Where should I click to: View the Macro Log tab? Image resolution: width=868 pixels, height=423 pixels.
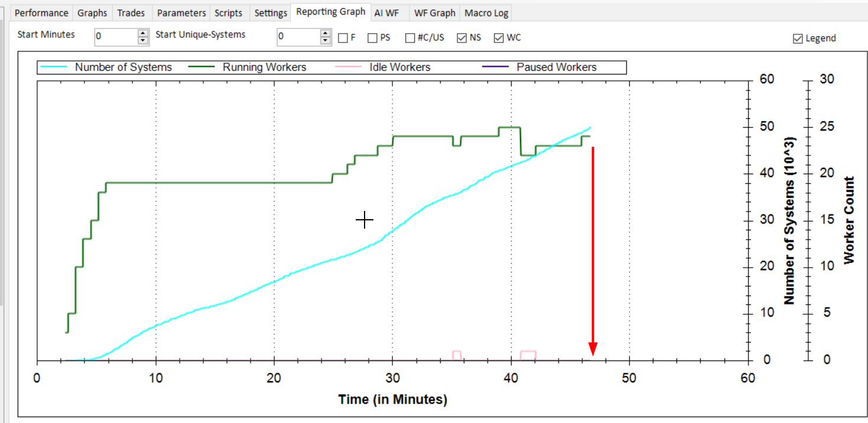[x=486, y=13]
